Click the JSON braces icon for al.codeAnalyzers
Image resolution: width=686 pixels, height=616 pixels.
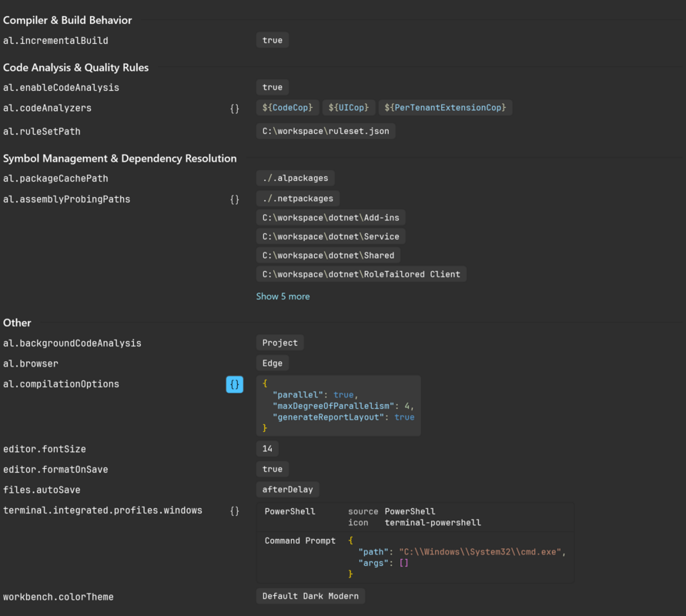[x=235, y=109]
